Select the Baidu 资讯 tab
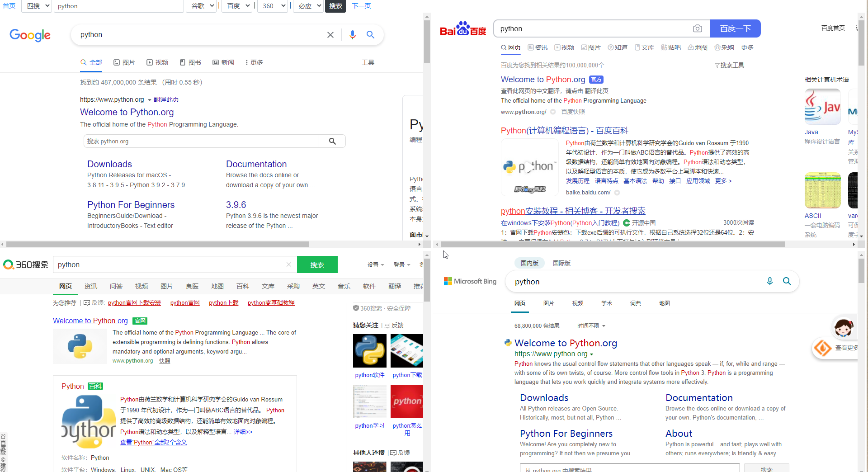This screenshot has width=868, height=472. click(x=538, y=47)
